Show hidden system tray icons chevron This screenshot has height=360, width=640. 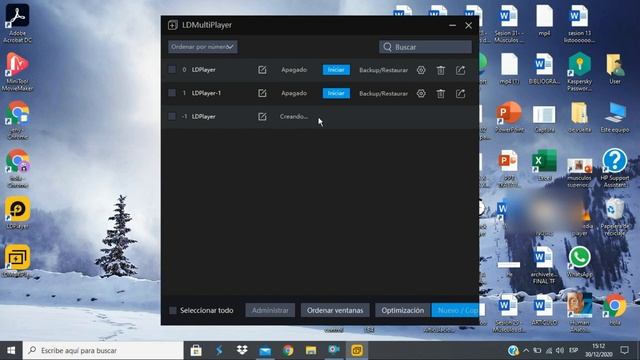point(526,350)
